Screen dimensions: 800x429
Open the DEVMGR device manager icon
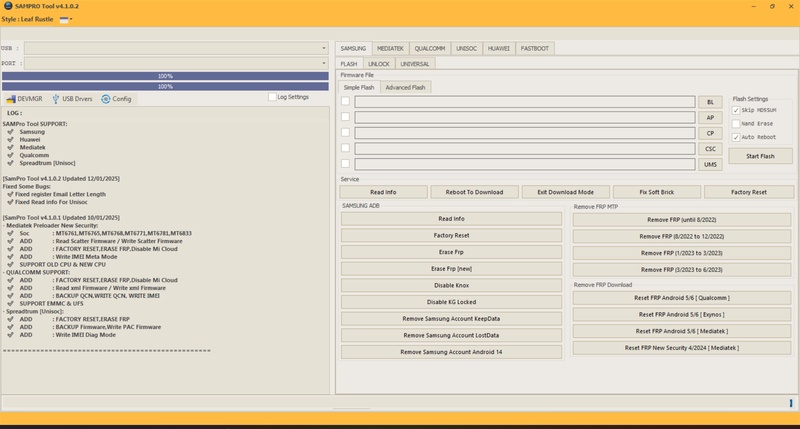pos(11,99)
